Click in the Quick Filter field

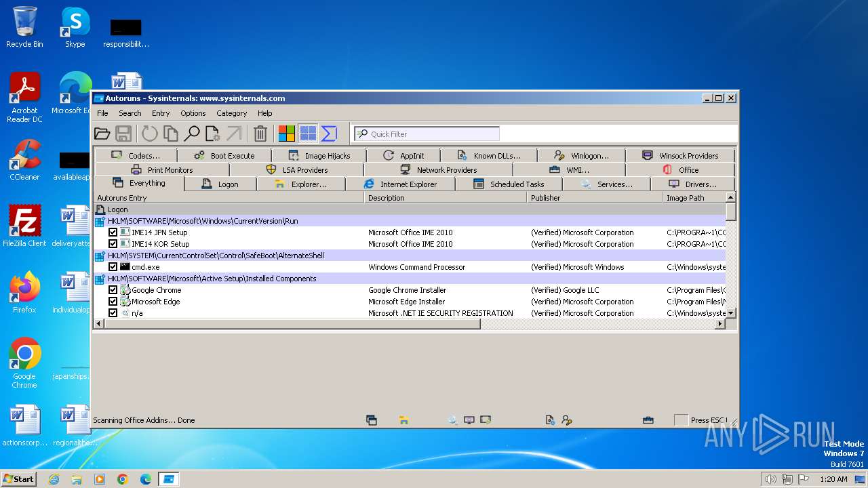(427, 134)
